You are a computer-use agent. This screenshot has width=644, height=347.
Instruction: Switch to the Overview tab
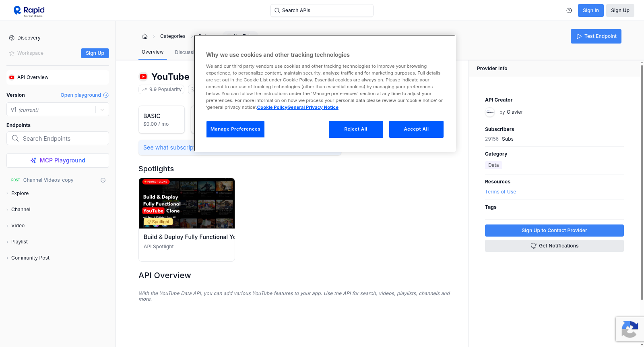(x=153, y=52)
